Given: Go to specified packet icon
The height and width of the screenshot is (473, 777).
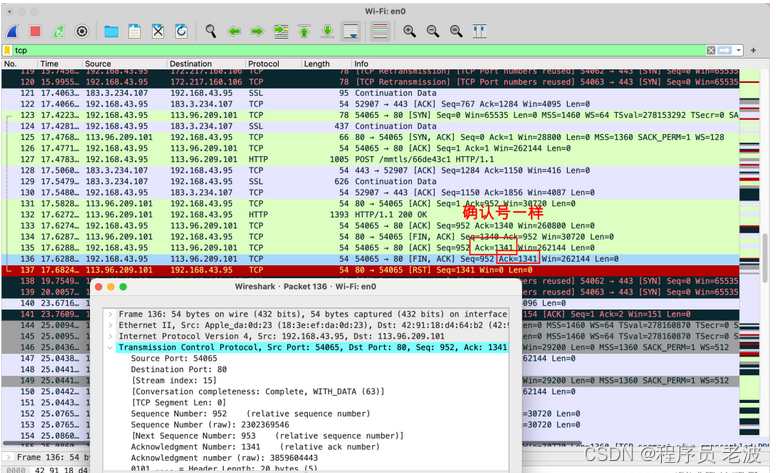Looking at the screenshot, I should coord(281,32).
